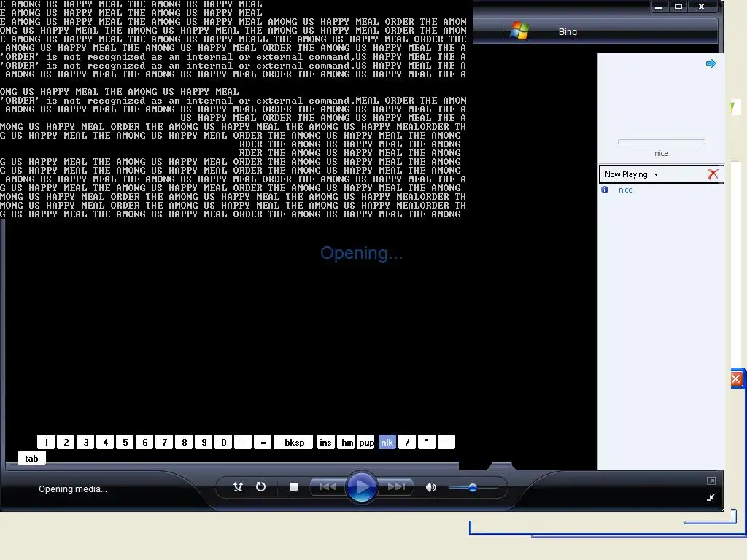Screen dimensions: 747x560
Task: Tap the pup key
Action: point(366,442)
